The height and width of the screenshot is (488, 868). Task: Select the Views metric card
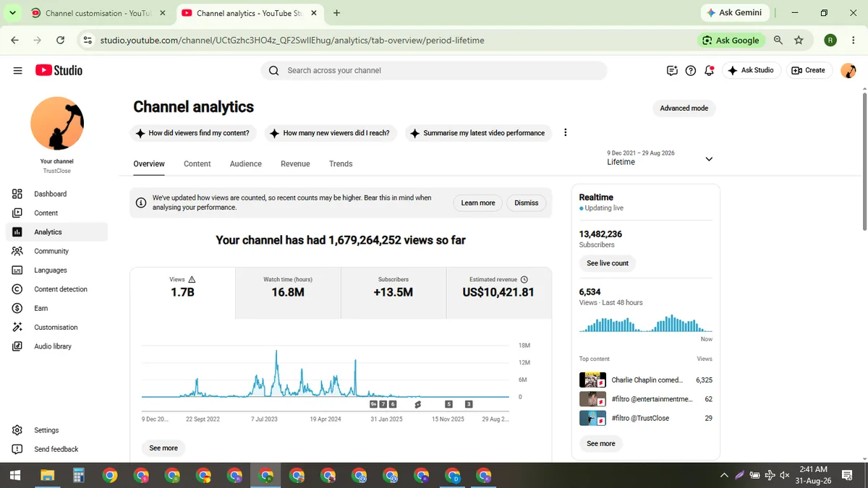pos(182,293)
